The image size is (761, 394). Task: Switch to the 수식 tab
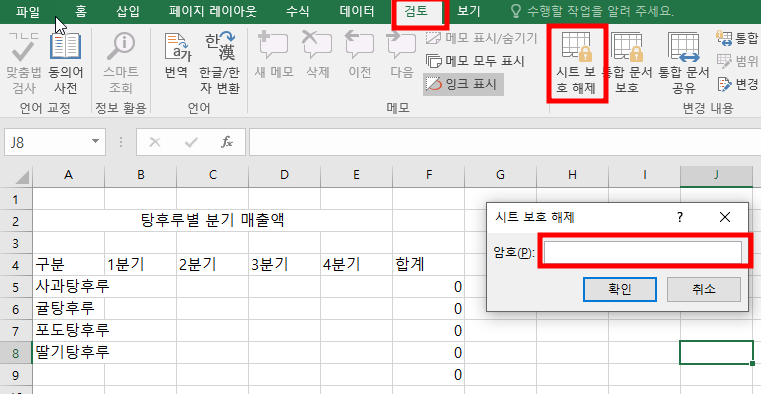[x=298, y=12]
